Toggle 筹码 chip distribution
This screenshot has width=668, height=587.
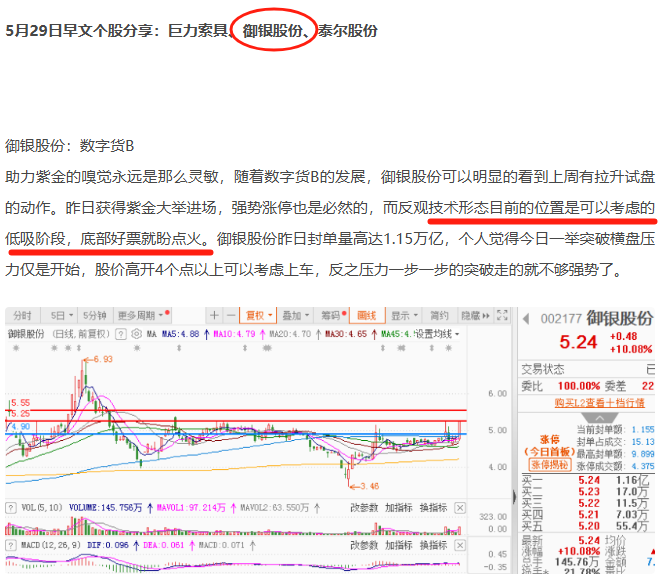click(x=332, y=316)
